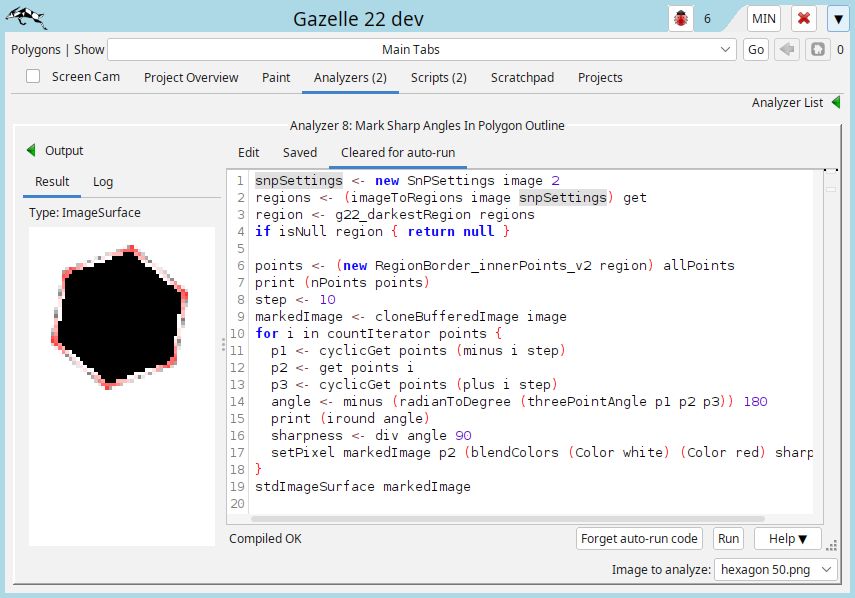Switch to the Scripts (2) tab
This screenshot has height=598, width=855.
(x=438, y=77)
